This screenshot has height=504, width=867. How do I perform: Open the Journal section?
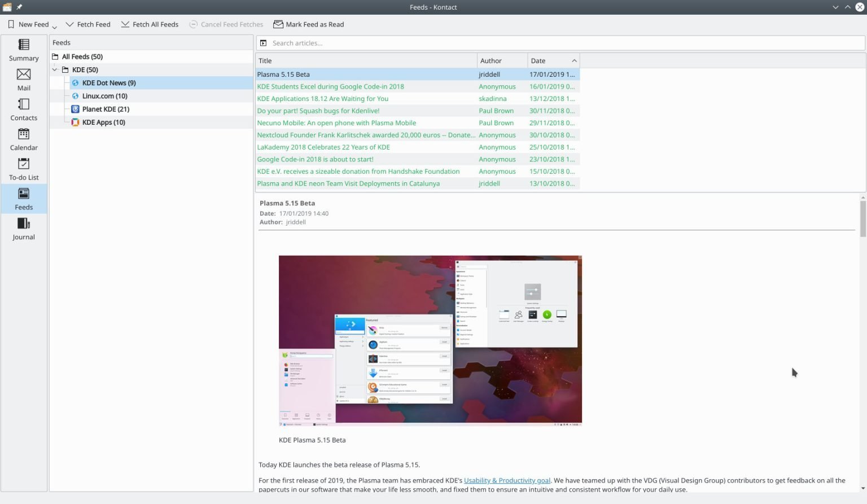coord(23,229)
